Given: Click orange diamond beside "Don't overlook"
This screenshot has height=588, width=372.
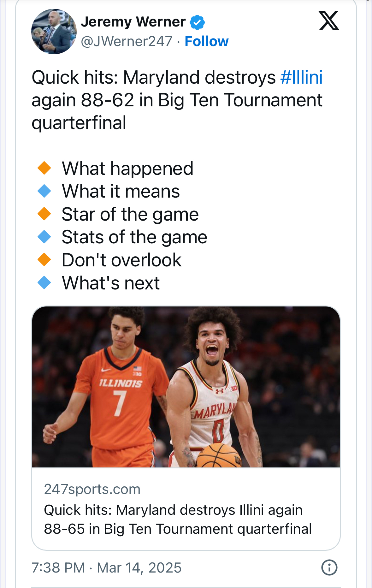Looking at the screenshot, I should pyautogui.click(x=44, y=260).
